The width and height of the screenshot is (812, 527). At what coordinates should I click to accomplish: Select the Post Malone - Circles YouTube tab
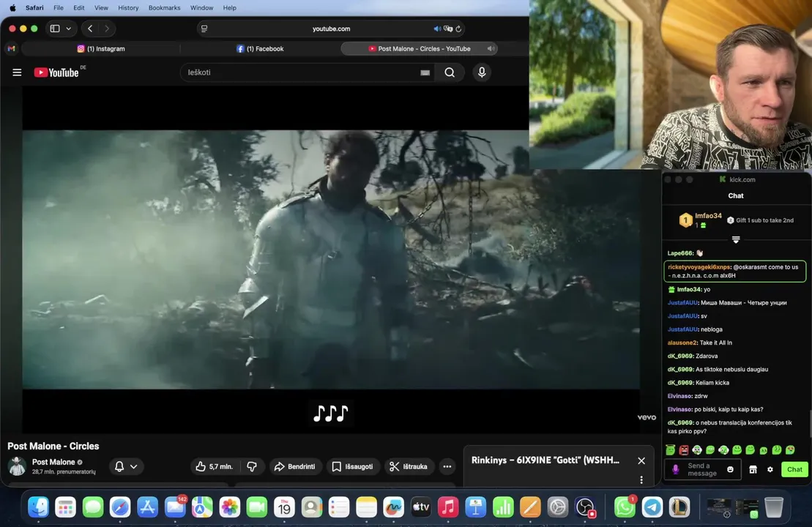click(419, 48)
